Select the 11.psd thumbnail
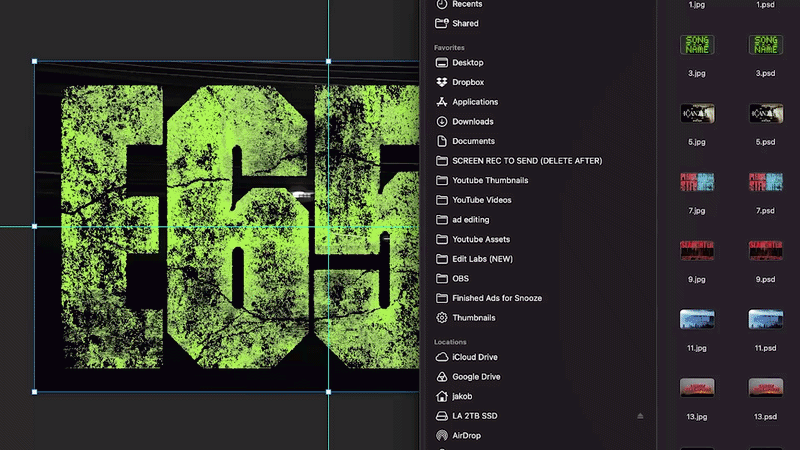 [765, 319]
